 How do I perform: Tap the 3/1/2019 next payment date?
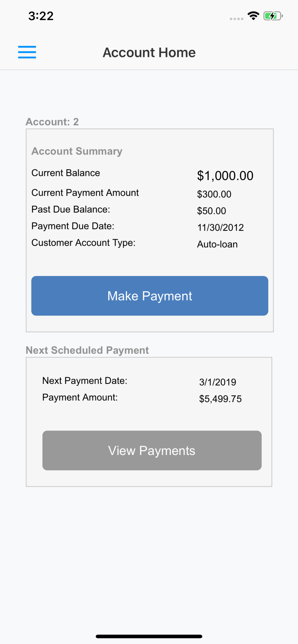tap(217, 382)
